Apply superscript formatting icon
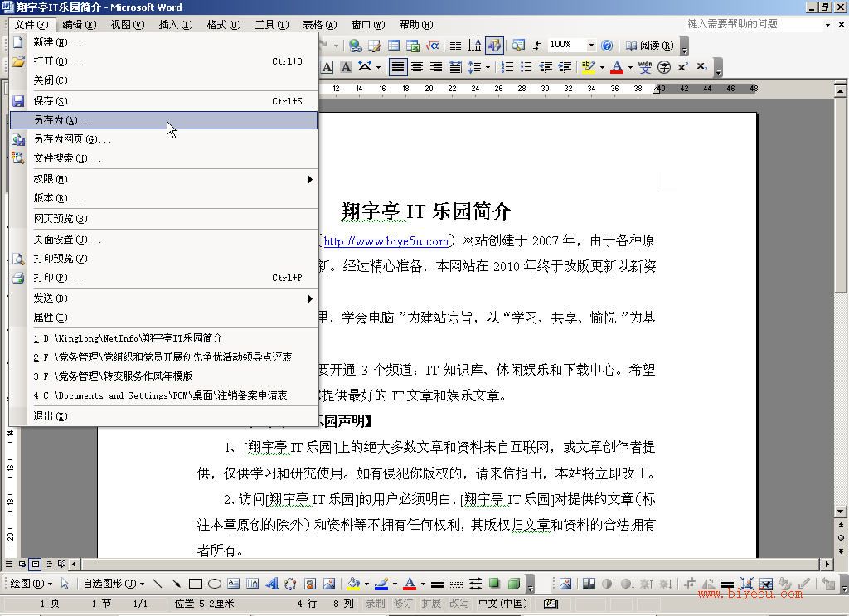The width and height of the screenshot is (849, 616). 683,66
